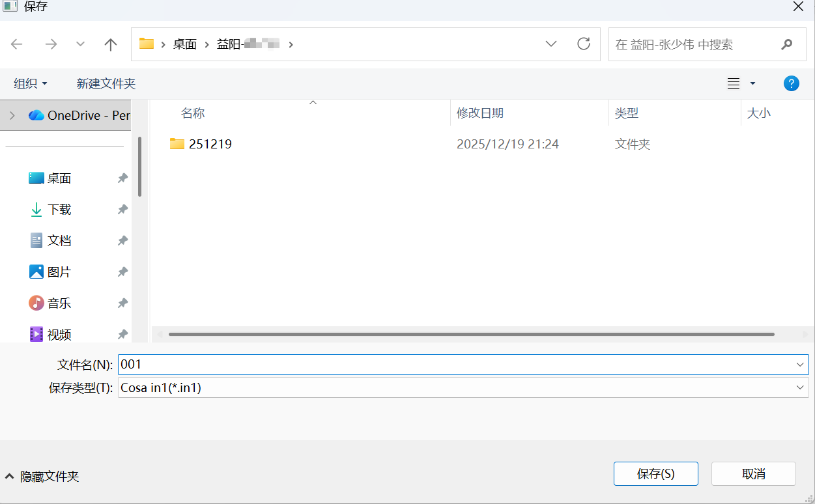Viewport: 815px width, 504px height.
Task: Click the date 2025/12/19 21:24
Action: coord(508,145)
